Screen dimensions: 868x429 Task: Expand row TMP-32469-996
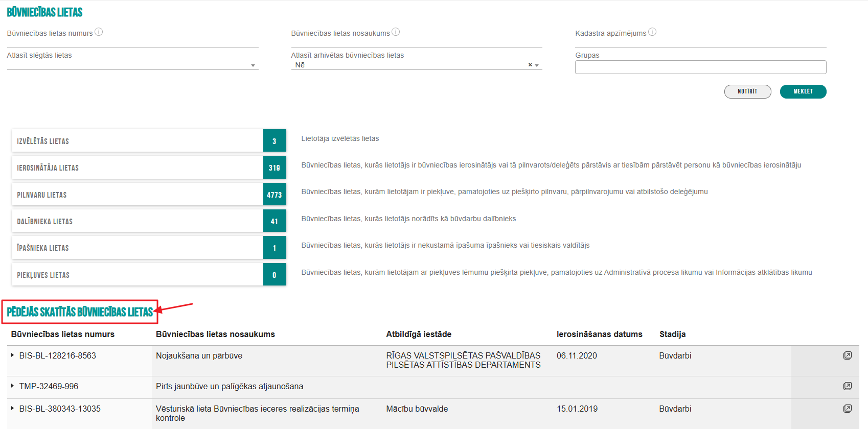(x=12, y=386)
